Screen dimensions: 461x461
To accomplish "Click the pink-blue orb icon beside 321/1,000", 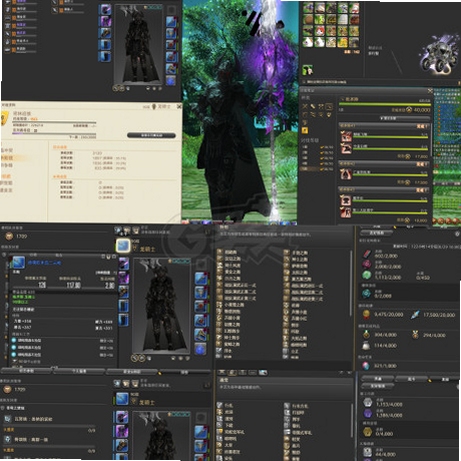I will (366, 366).
